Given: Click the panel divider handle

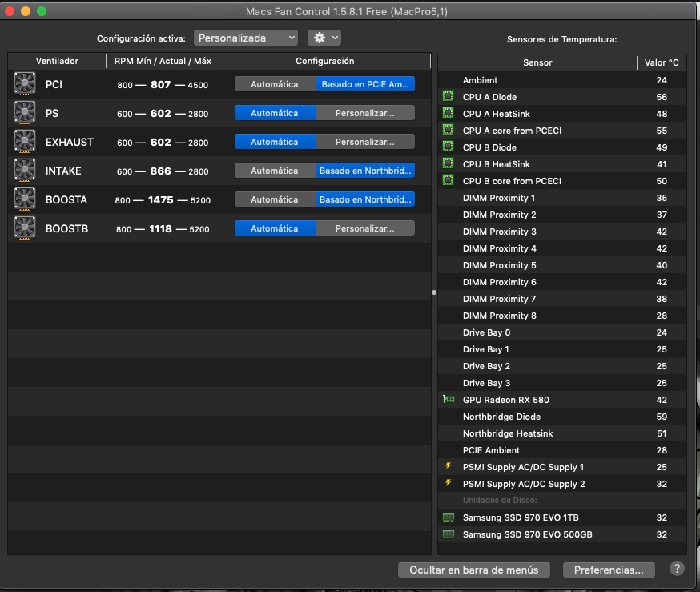Looking at the screenshot, I should [x=434, y=292].
